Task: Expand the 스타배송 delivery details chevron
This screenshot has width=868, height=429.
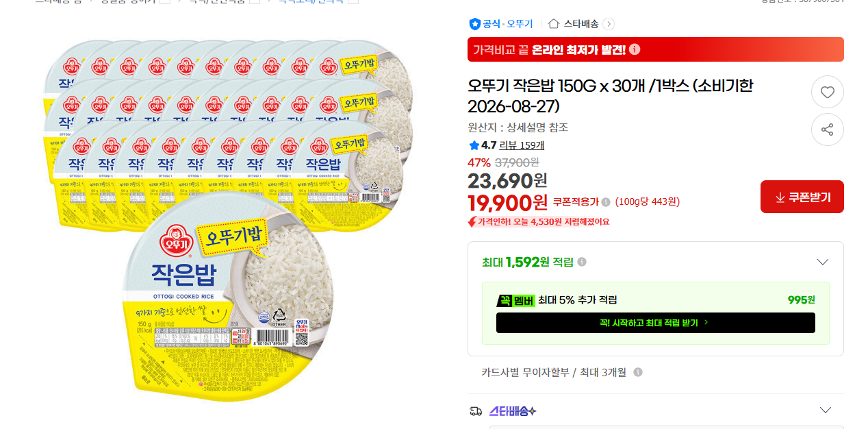Action: coord(826,410)
